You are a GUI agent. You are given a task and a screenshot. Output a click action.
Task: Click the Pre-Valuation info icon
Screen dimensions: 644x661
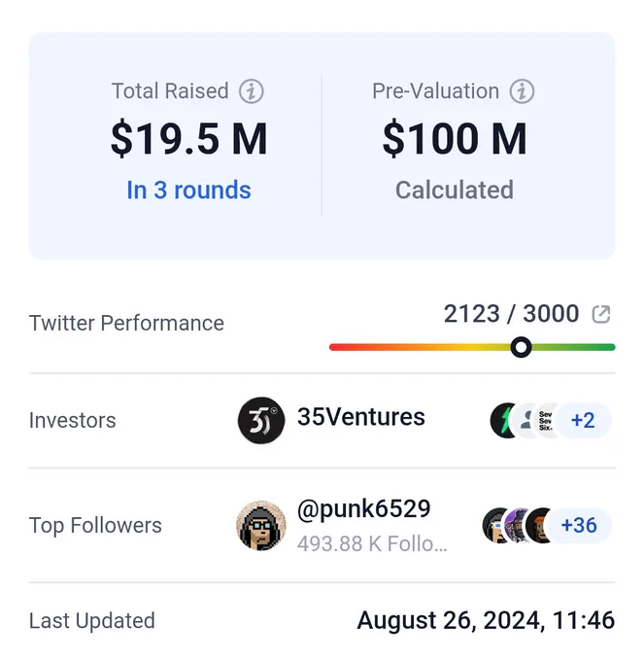[522, 91]
